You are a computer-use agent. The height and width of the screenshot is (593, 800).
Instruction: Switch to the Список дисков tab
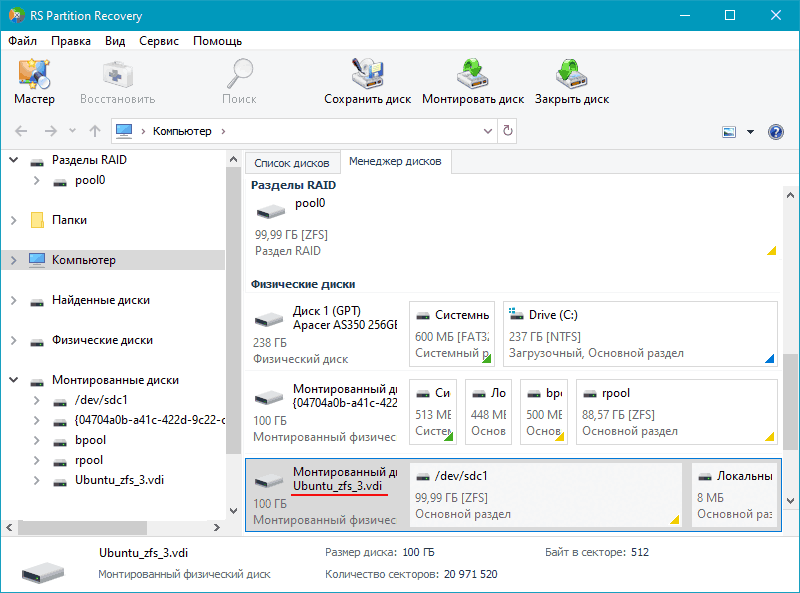tap(292, 163)
